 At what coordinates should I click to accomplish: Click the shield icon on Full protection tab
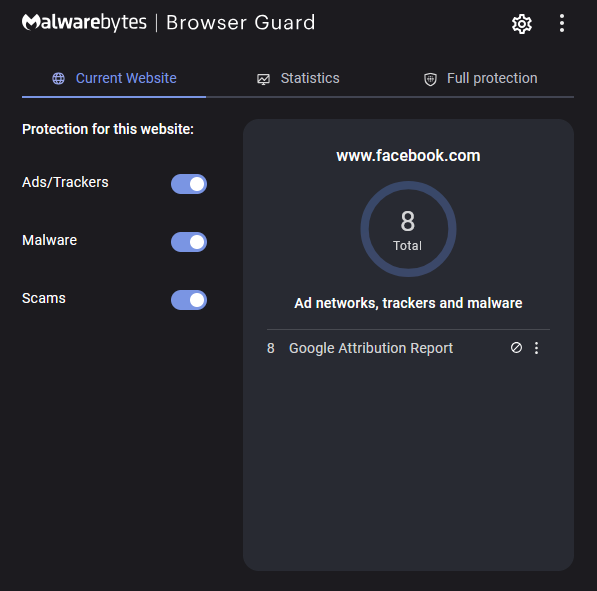pyautogui.click(x=430, y=79)
